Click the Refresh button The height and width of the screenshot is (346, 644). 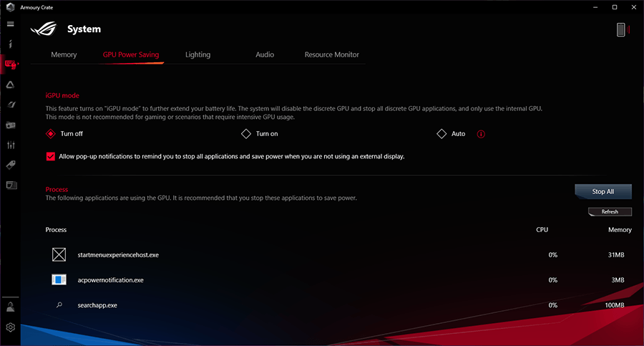coord(610,212)
